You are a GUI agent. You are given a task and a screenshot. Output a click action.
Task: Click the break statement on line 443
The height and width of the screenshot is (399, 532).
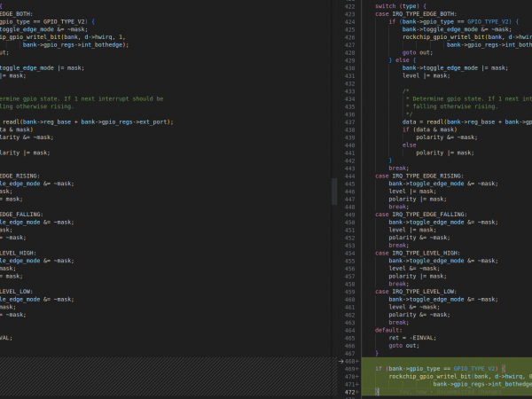[x=398, y=168]
